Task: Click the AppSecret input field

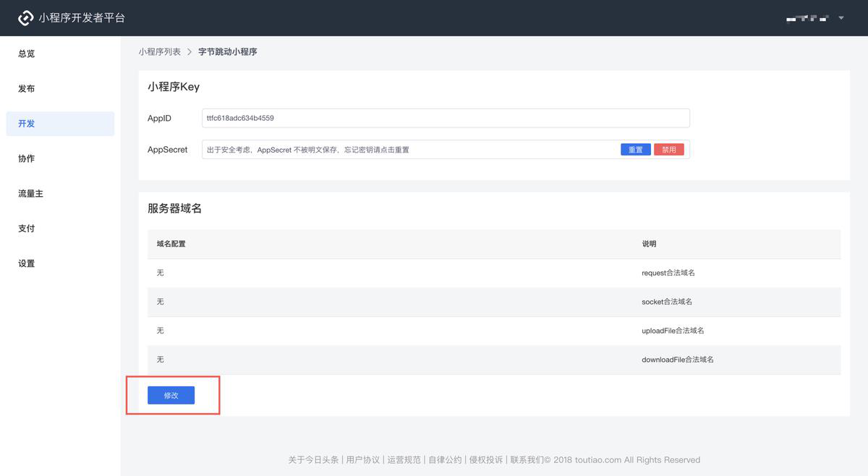Action: [409, 150]
